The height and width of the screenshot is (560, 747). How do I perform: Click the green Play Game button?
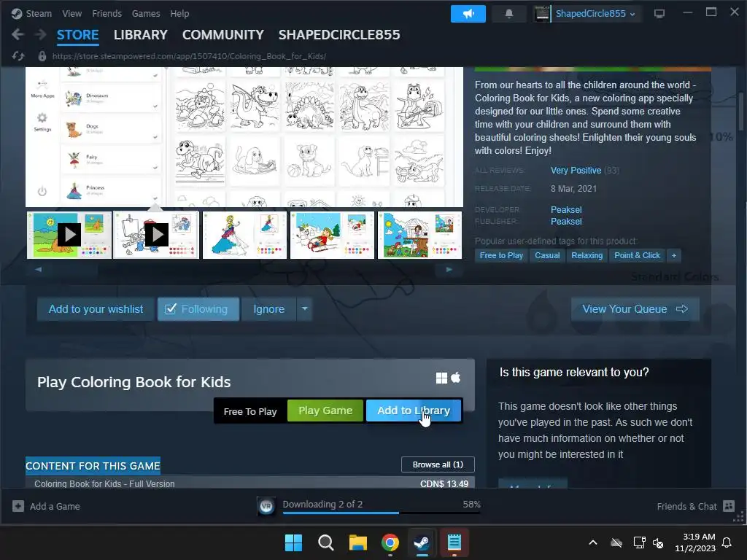(x=325, y=411)
